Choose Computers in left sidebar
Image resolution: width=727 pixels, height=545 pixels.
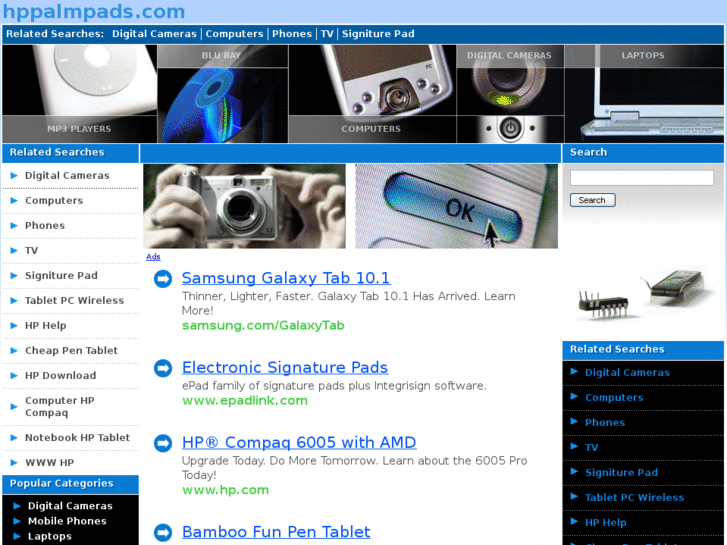(54, 201)
